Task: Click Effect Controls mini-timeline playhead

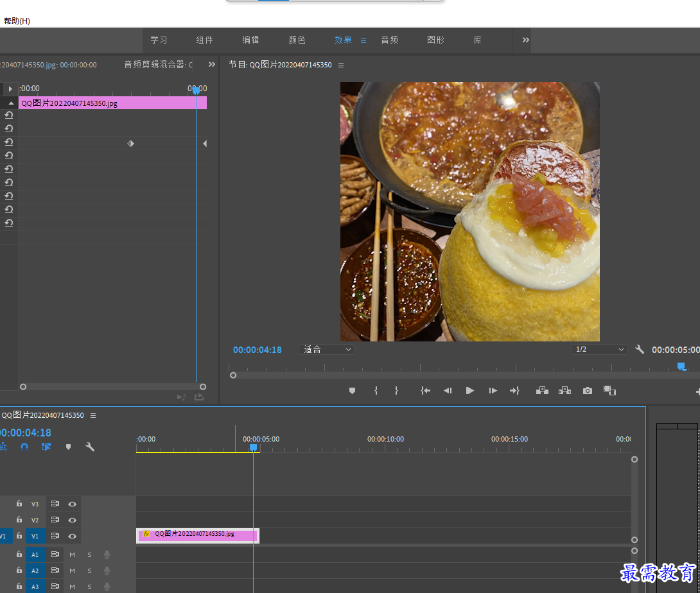Action: [x=196, y=90]
